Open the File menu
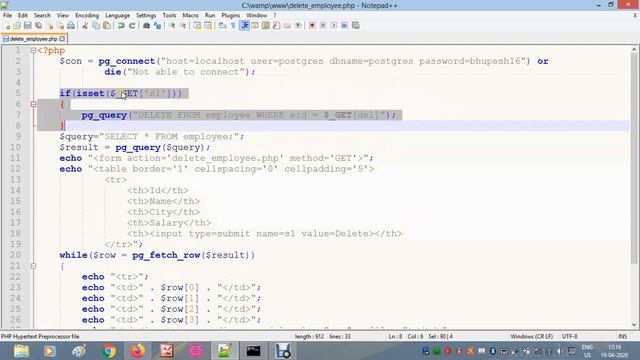640x360 pixels. (7, 15)
